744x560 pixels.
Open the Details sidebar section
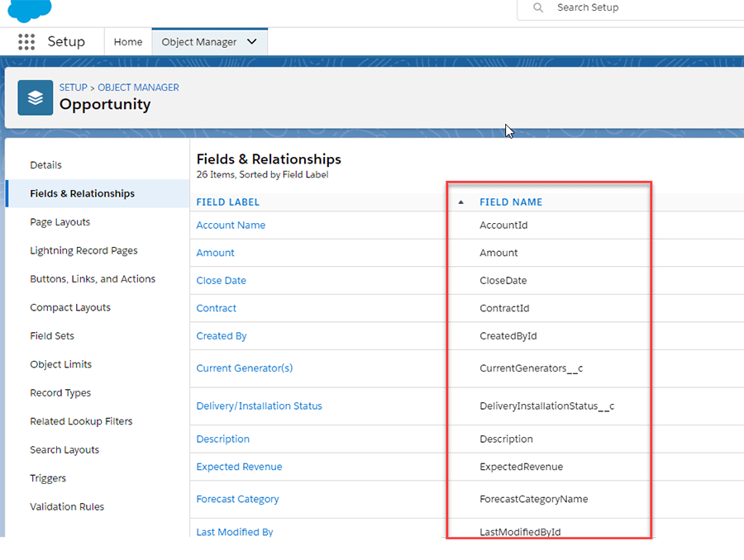tap(46, 165)
